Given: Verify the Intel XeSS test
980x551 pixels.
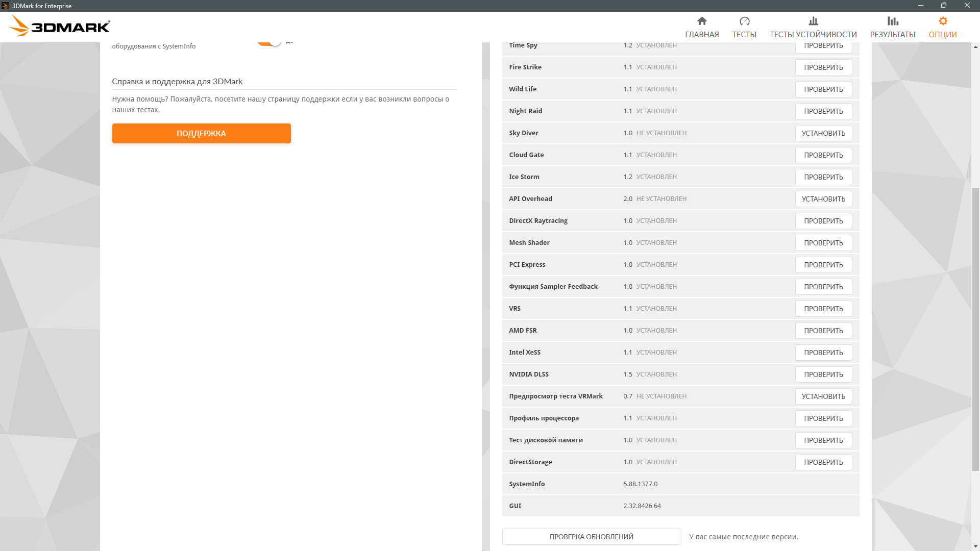Looking at the screenshot, I should (823, 353).
